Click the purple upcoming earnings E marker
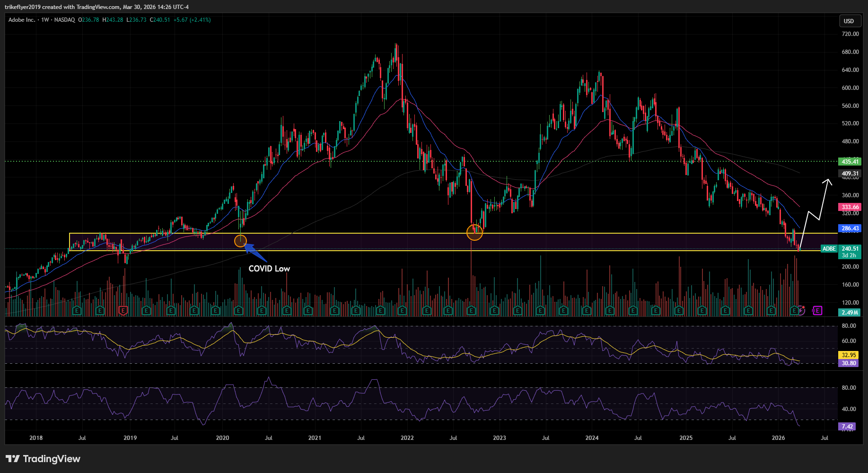The height and width of the screenshot is (473, 868). pyautogui.click(x=817, y=310)
